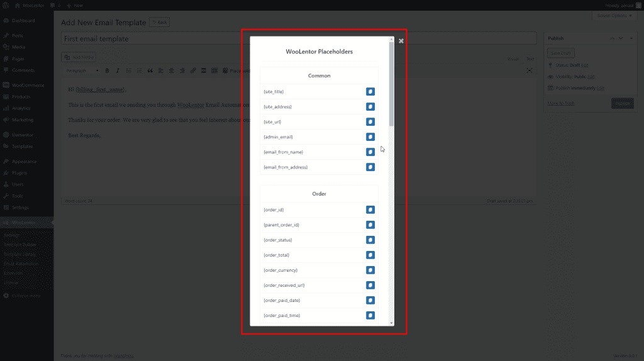Viewport: 644px width, 361px height.
Task: Copy the {site_url} placeholder
Action: [370, 122]
